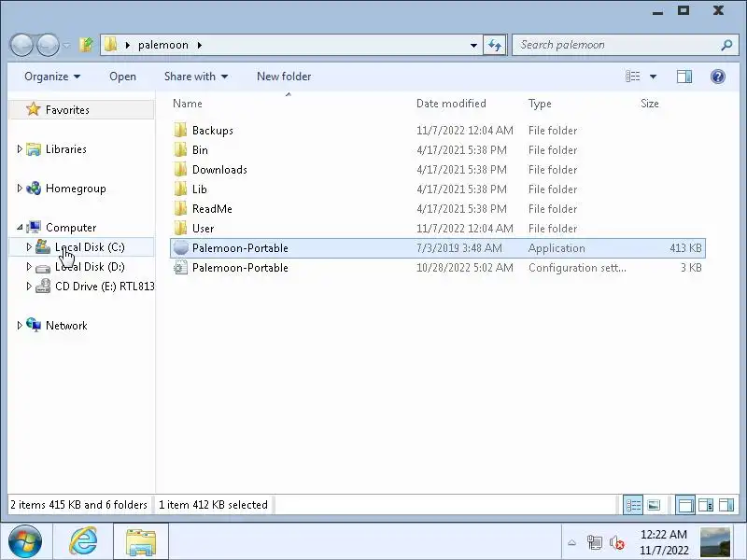Select the Lib folder icon
Image resolution: width=747 pixels, height=560 pixels.
[x=180, y=189]
